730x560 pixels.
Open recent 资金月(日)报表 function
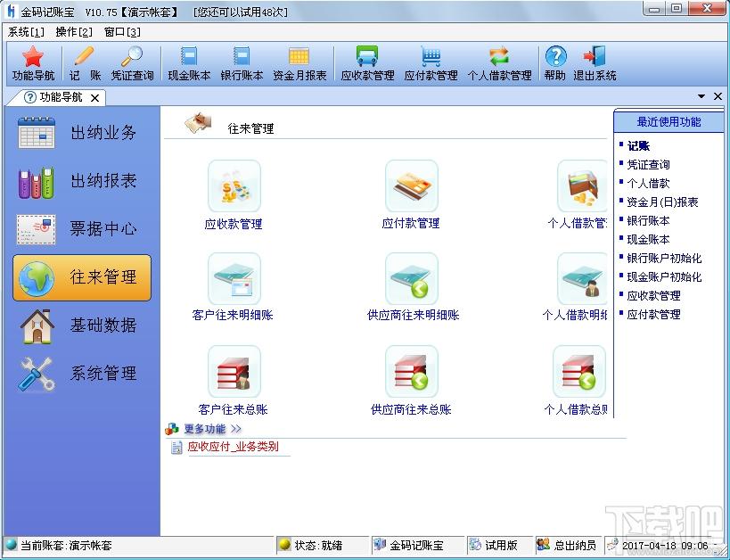(x=662, y=202)
